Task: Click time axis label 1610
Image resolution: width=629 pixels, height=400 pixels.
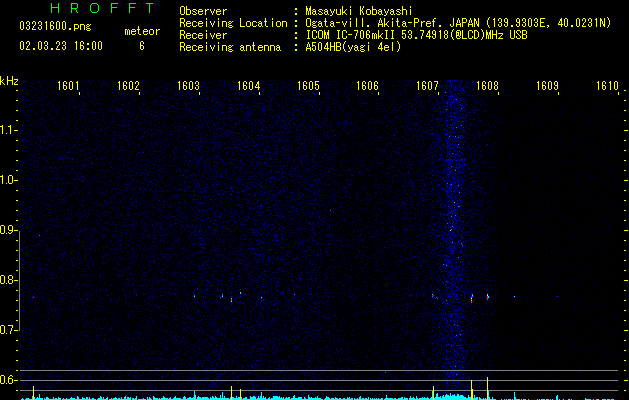Action: (607, 86)
